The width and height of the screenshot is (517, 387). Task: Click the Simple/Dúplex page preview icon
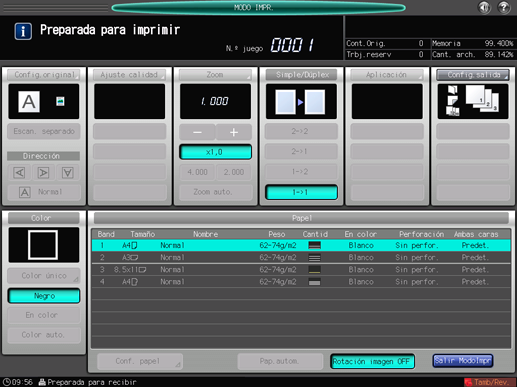(301, 101)
